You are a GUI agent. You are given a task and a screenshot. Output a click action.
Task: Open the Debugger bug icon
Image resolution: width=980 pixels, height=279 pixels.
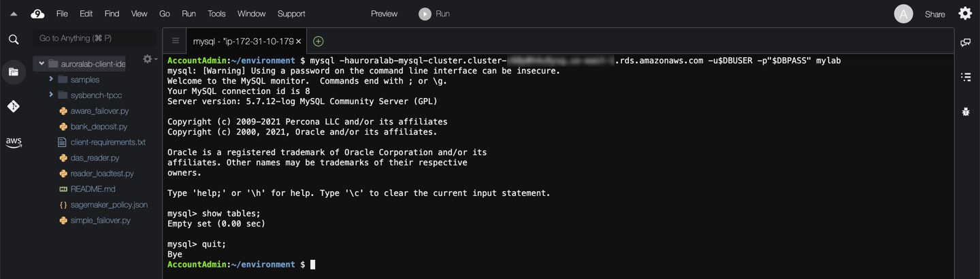966,112
